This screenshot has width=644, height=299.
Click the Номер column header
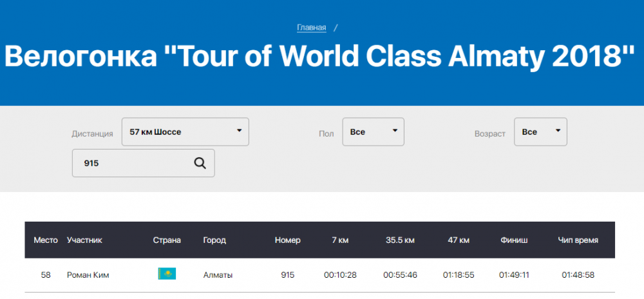[x=287, y=240]
